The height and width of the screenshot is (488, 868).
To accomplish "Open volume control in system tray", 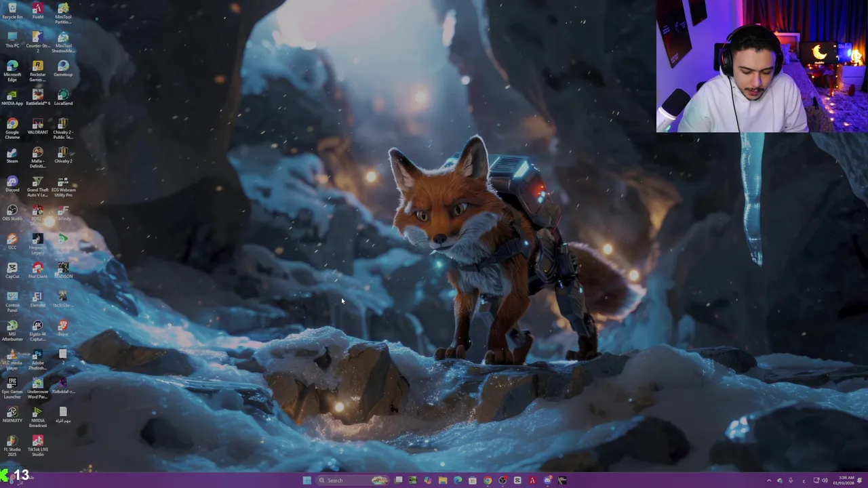I will pyautogui.click(x=825, y=481).
